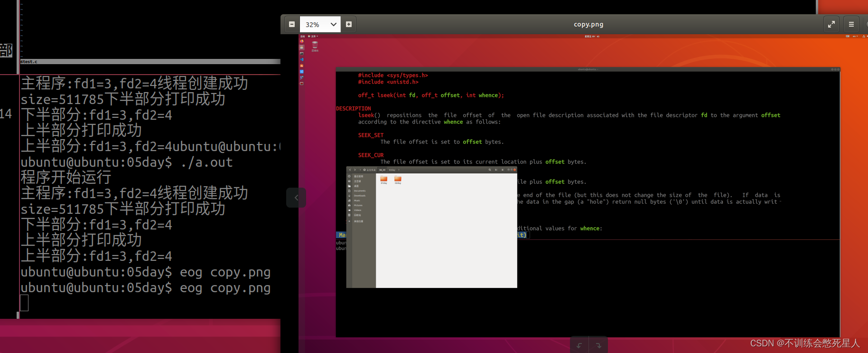Zoom out with the minus button
This screenshot has height=353, width=868.
click(292, 24)
